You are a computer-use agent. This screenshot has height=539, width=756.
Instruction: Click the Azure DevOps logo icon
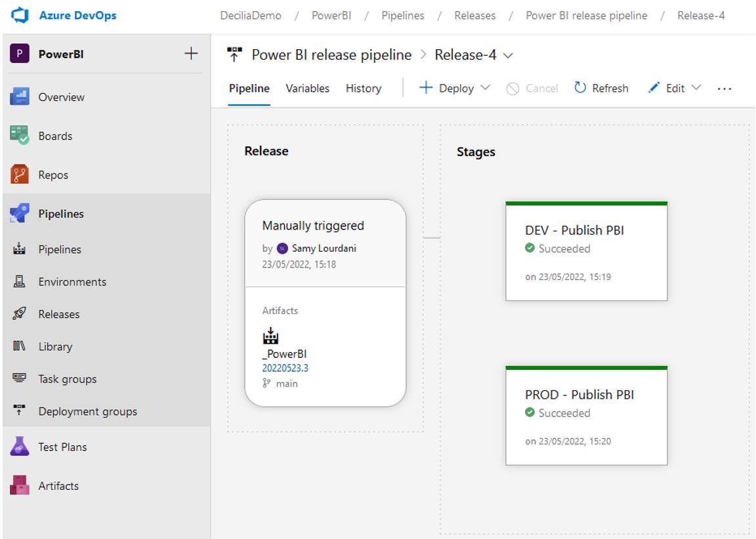click(20, 16)
